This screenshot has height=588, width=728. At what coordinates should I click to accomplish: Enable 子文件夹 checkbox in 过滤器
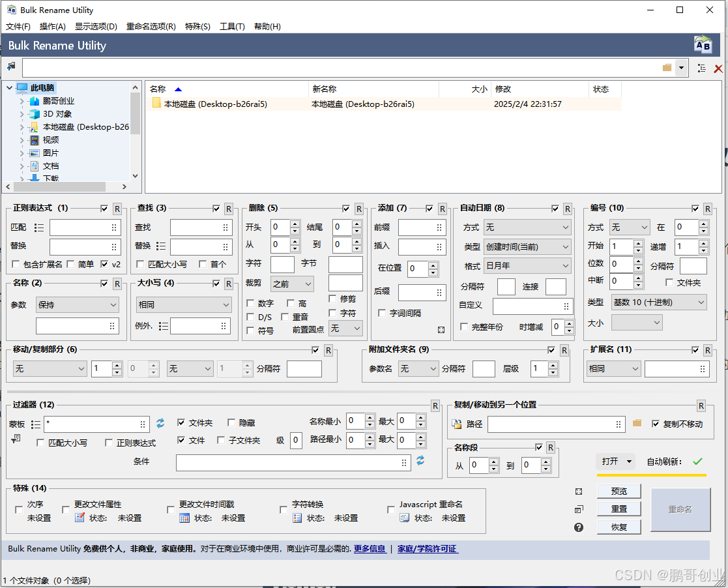pos(221,440)
